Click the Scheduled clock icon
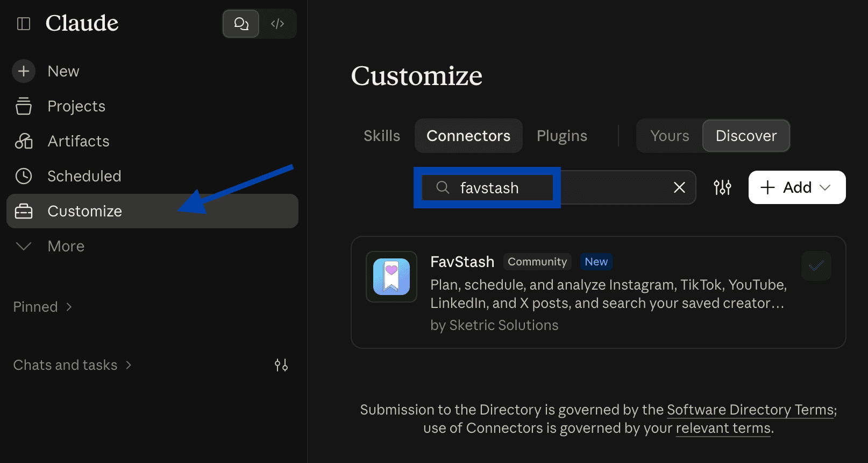Viewport: 868px width, 463px height. pyautogui.click(x=24, y=176)
